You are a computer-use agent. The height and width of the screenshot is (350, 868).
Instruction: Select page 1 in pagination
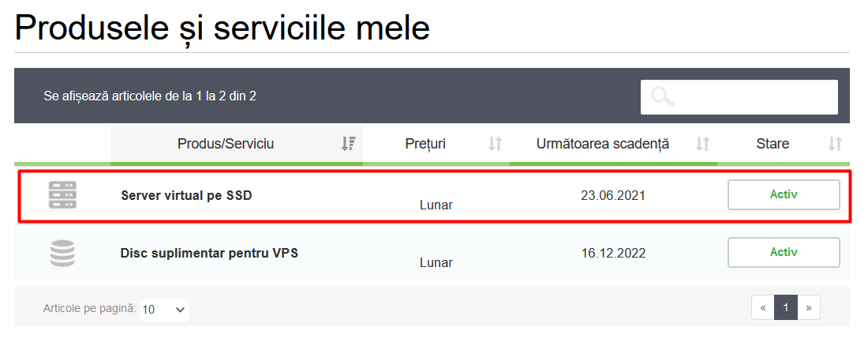point(786,307)
